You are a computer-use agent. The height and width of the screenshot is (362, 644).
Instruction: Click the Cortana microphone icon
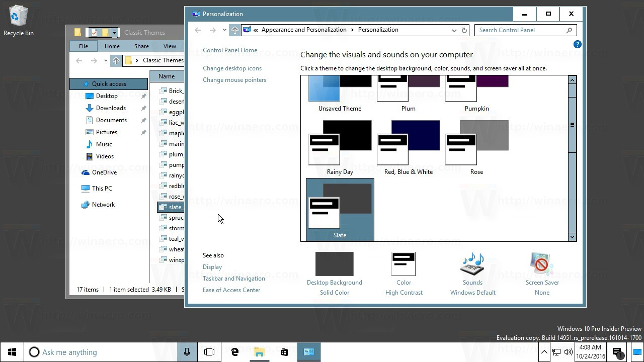(187, 352)
